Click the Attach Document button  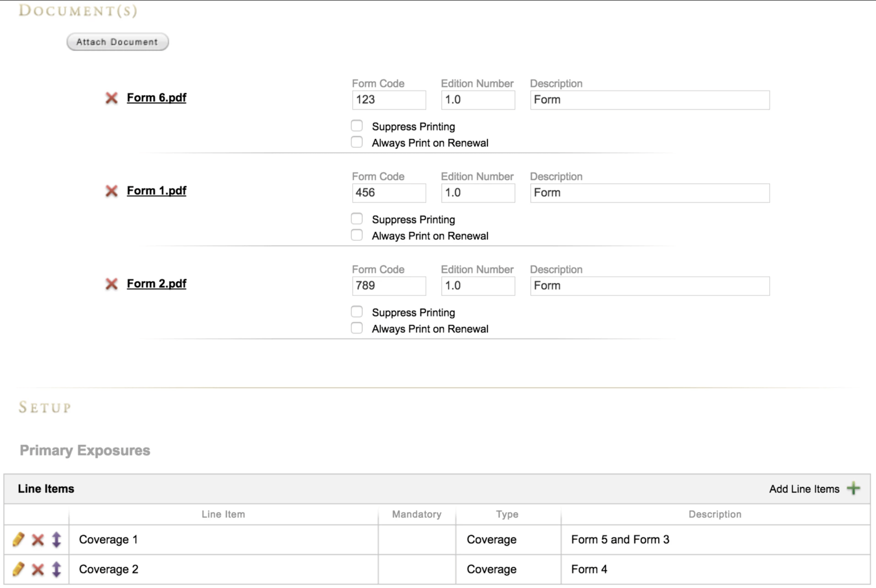point(117,42)
